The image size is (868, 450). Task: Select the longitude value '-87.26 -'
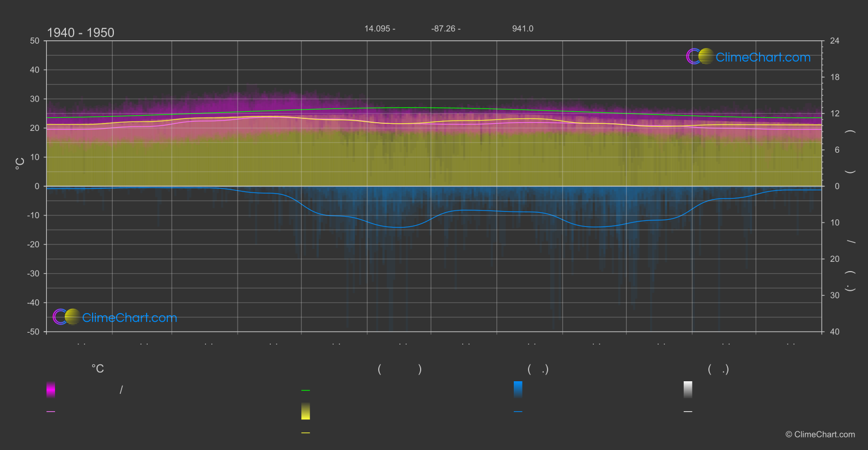pos(446,28)
